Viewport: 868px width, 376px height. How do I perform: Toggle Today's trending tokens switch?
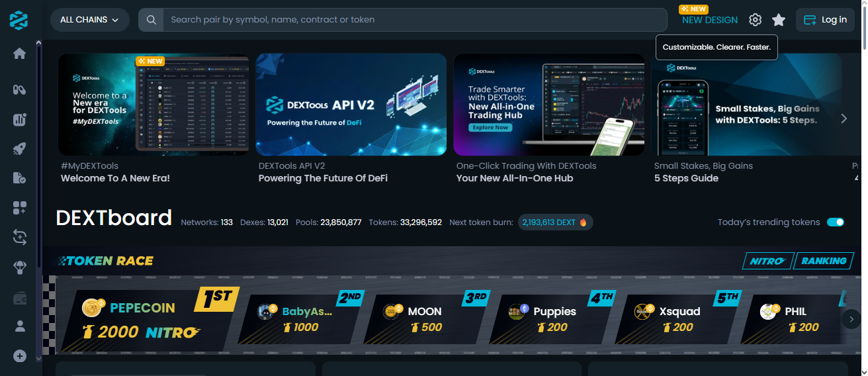point(836,222)
